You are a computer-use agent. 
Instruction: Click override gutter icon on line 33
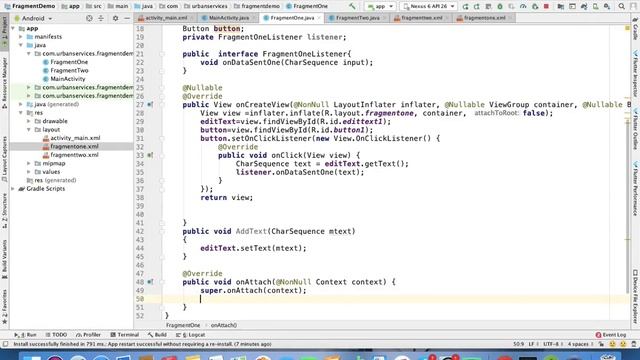150,155
